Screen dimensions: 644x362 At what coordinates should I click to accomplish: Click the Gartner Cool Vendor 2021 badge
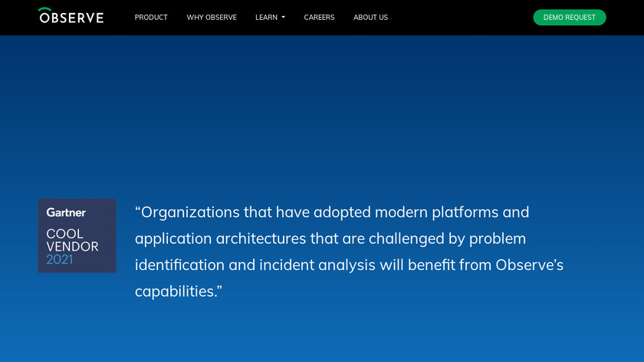[x=77, y=235]
